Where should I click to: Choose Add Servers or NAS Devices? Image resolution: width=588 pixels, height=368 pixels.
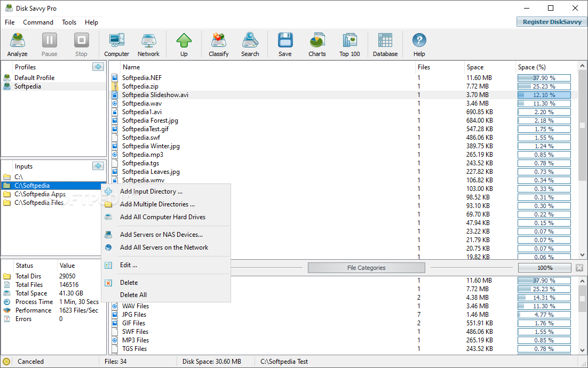[166, 235]
